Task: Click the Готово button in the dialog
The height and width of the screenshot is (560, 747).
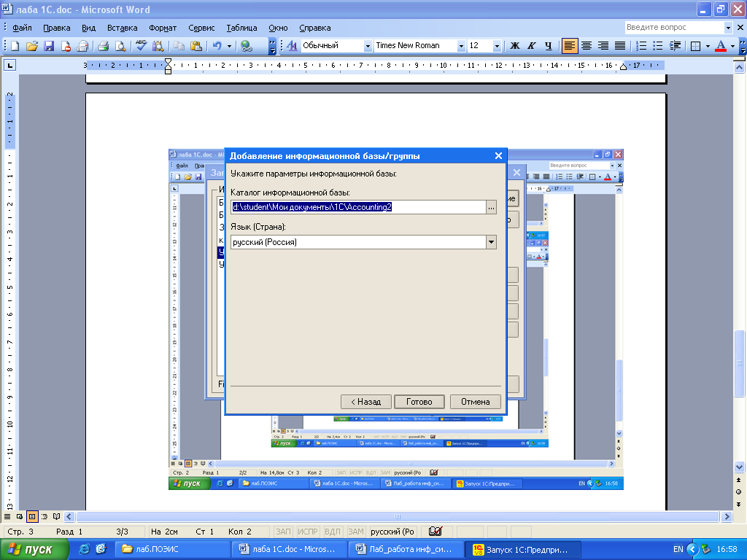Action: [419, 402]
